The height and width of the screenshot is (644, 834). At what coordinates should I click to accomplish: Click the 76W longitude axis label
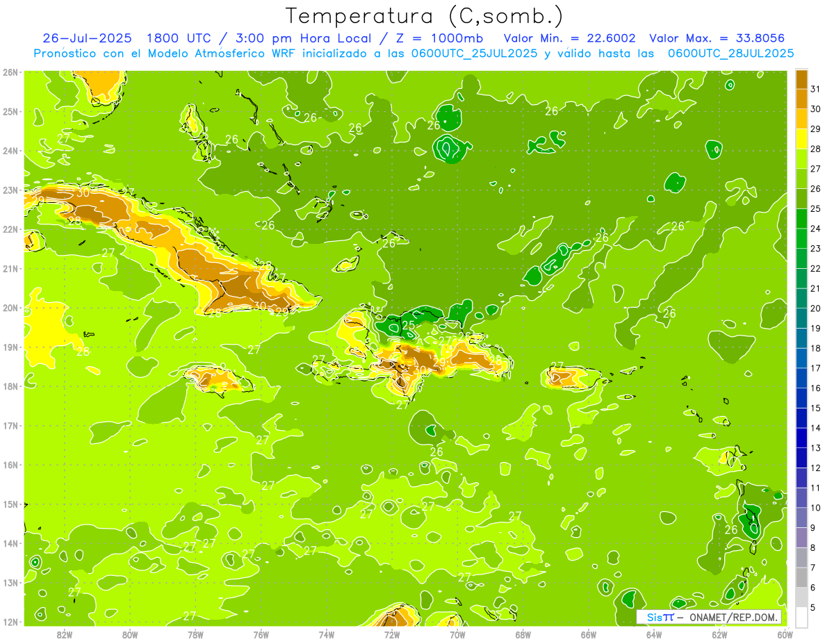coord(261,634)
